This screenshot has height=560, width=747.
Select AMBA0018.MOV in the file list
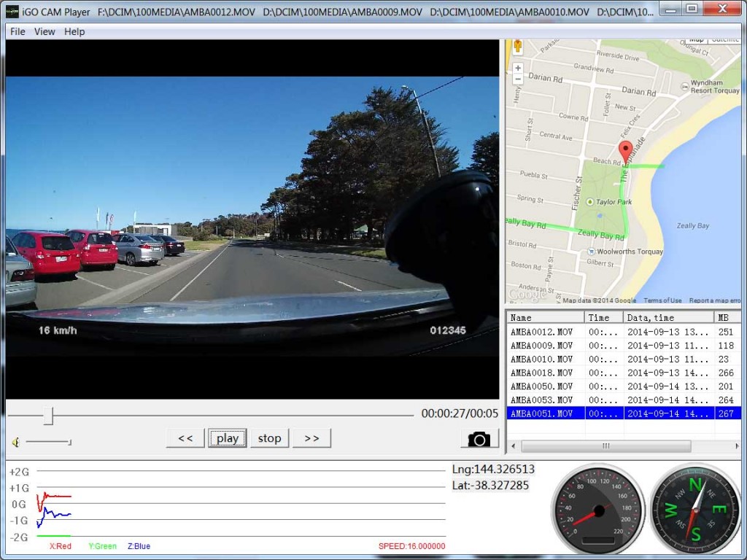click(x=541, y=373)
